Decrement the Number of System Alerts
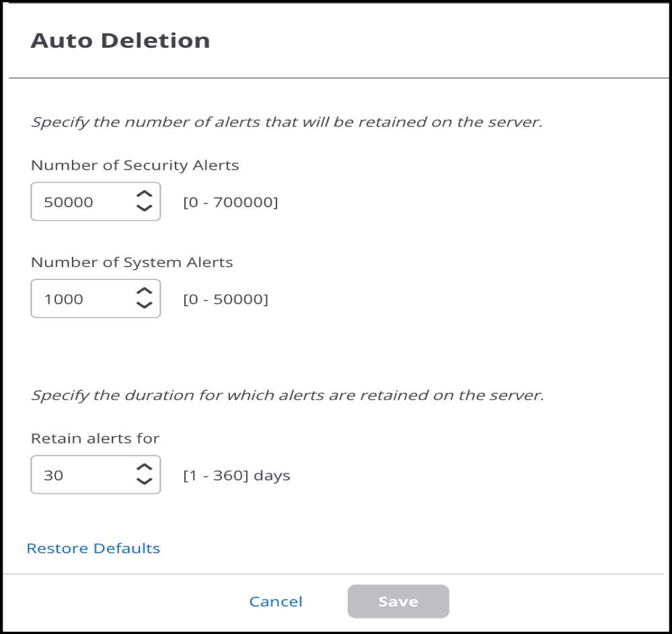This screenshot has width=672, height=634. pos(145,305)
